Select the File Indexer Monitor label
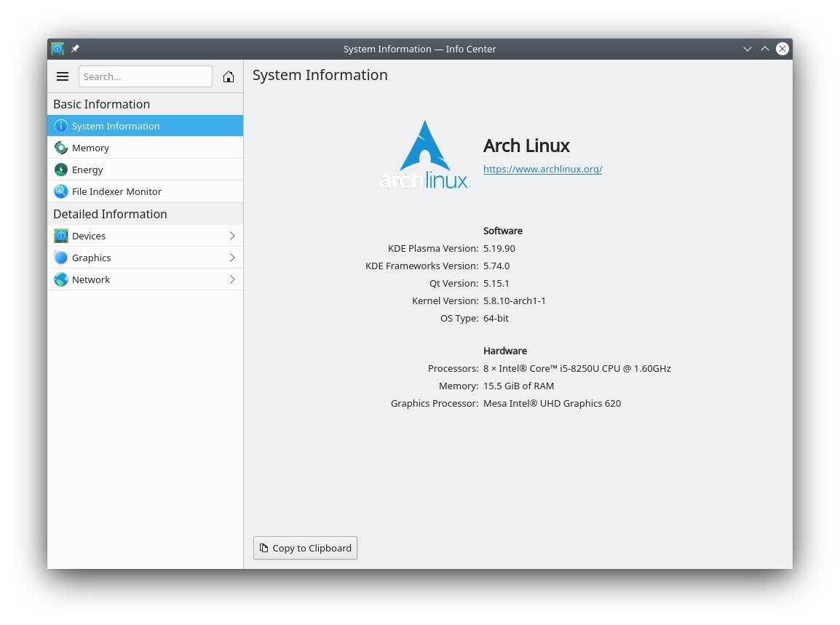This screenshot has width=840, height=625. (x=116, y=191)
